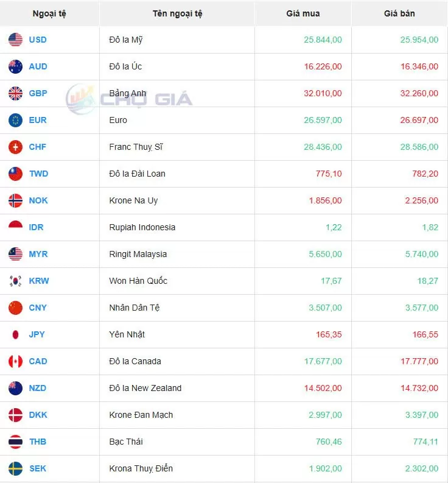Click the Australian flag icon
Screen dimensions: 448x483
[15, 67]
